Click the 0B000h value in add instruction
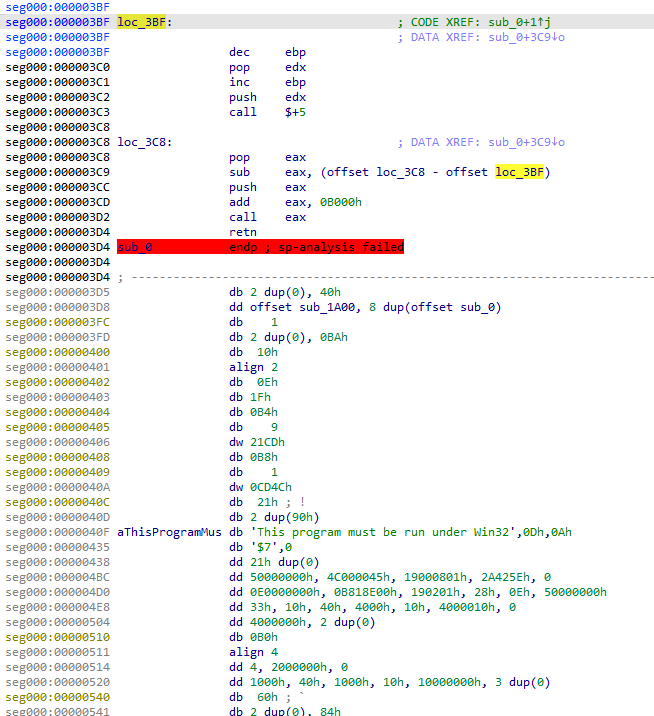654x716 pixels. tap(341, 202)
